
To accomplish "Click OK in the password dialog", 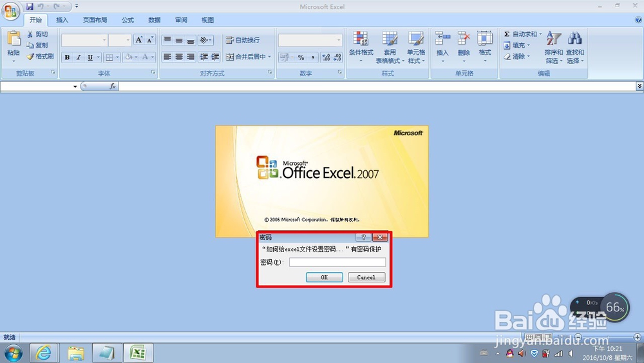I will pos(325,277).
